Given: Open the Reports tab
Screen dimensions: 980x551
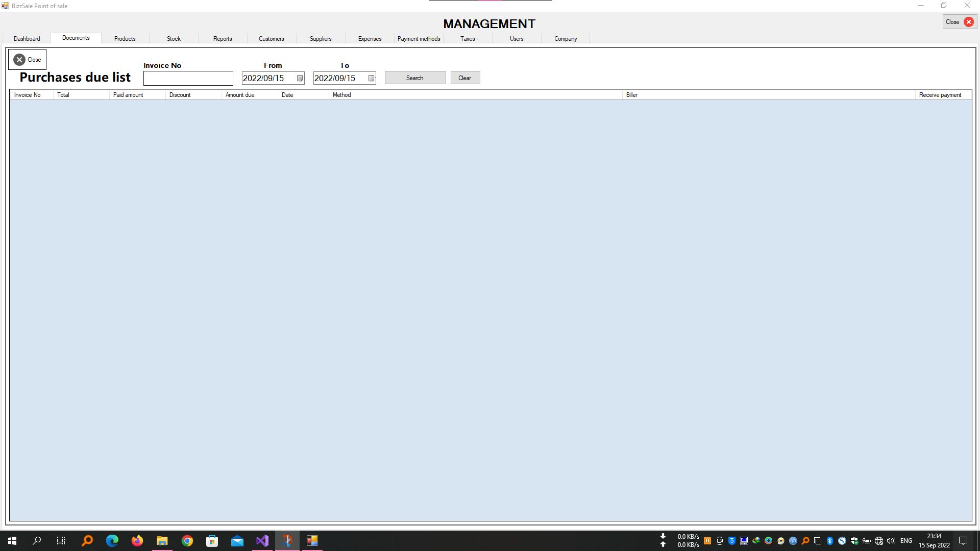Looking at the screenshot, I should point(223,39).
